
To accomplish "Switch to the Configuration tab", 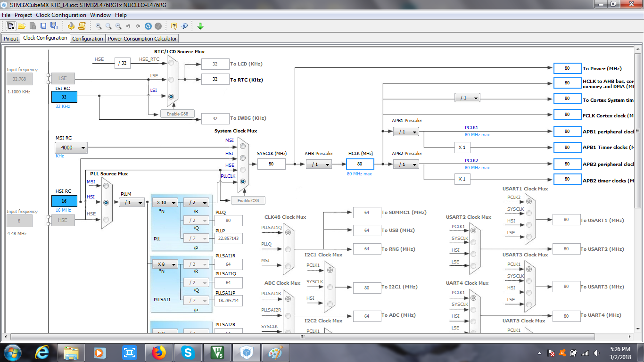I will click(88, 39).
